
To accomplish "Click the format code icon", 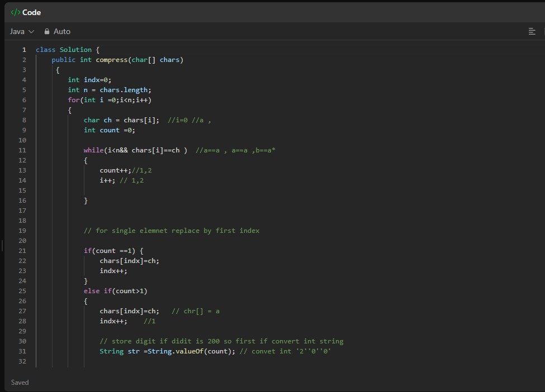I will click(x=532, y=32).
